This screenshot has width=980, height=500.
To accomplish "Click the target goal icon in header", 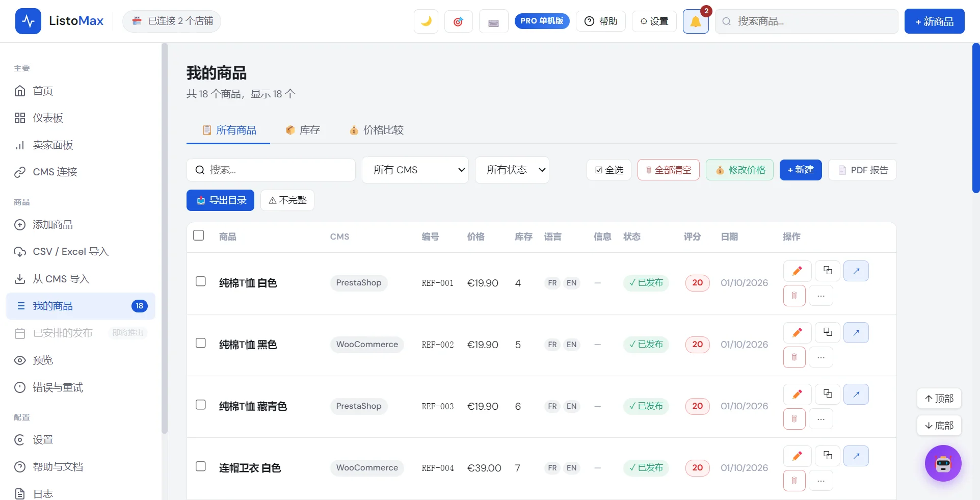I will (x=458, y=21).
